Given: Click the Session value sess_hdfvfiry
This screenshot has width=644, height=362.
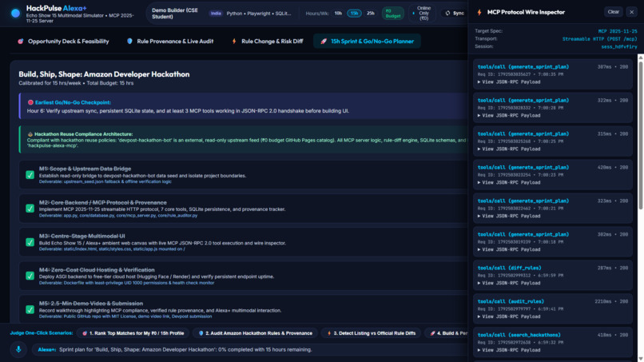Looking at the screenshot, I should pyautogui.click(x=619, y=46).
